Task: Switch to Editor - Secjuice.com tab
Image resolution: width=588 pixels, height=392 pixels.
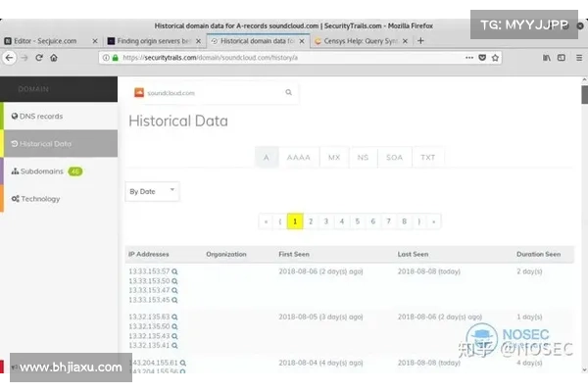Action: point(45,41)
